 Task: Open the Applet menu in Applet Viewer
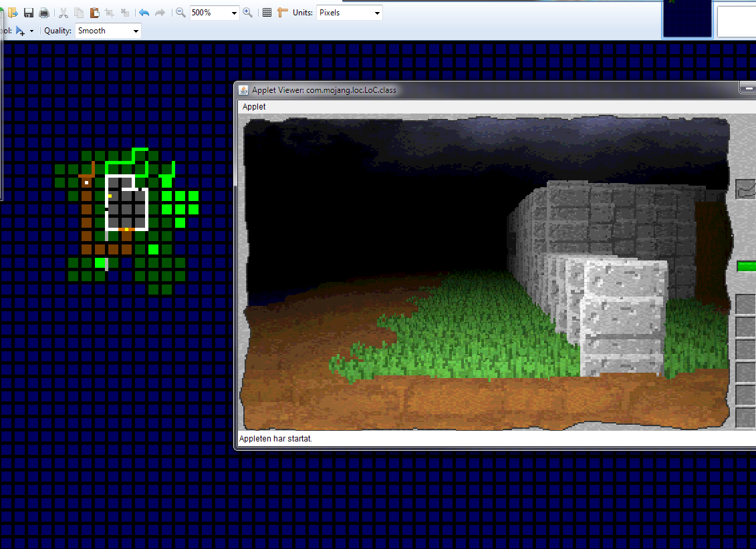(254, 106)
